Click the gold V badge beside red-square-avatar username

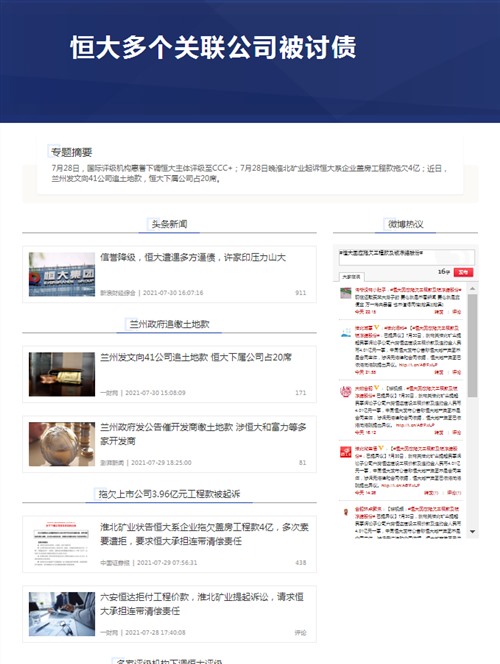pyautogui.click(x=381, y=448)
